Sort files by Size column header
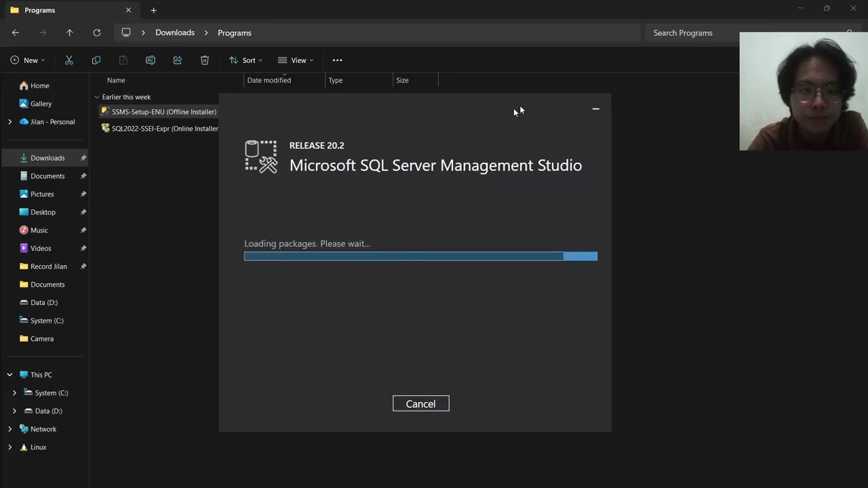The image size is (868, 488). click(403, 80)
